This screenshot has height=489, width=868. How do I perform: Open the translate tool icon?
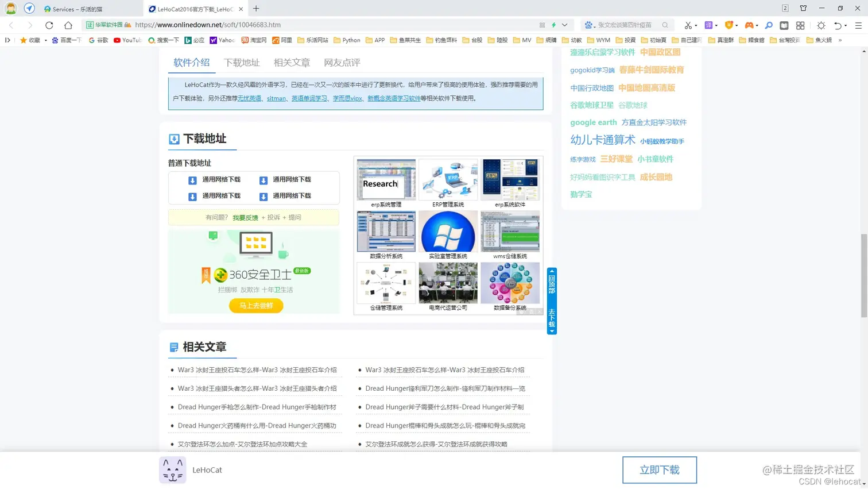(x=708, y=25)
